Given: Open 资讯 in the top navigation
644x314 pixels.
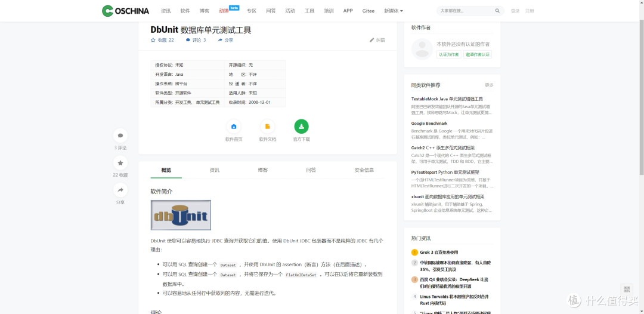Looking at the screenshot, I should point(166,11).
